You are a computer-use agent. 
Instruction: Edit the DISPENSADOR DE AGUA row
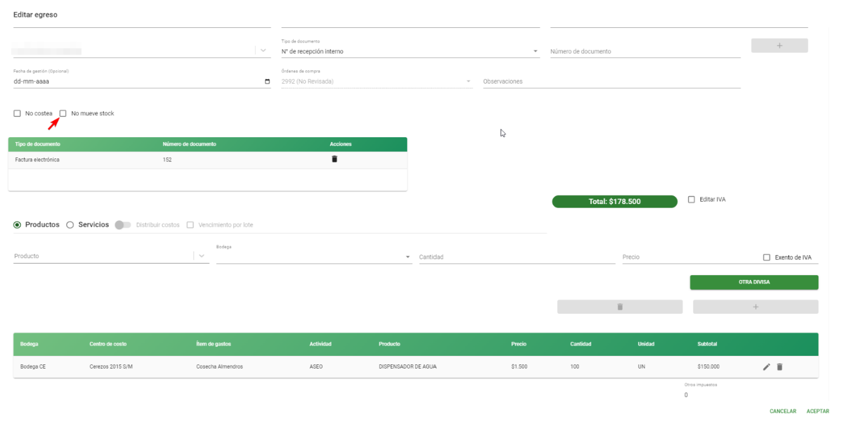(767, 367)
